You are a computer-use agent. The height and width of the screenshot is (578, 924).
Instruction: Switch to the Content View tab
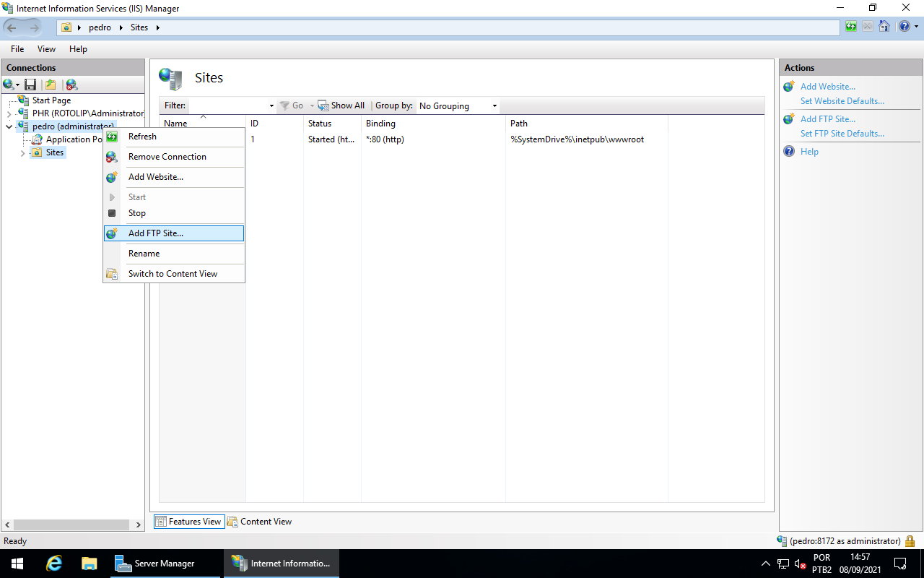(260, 522)
